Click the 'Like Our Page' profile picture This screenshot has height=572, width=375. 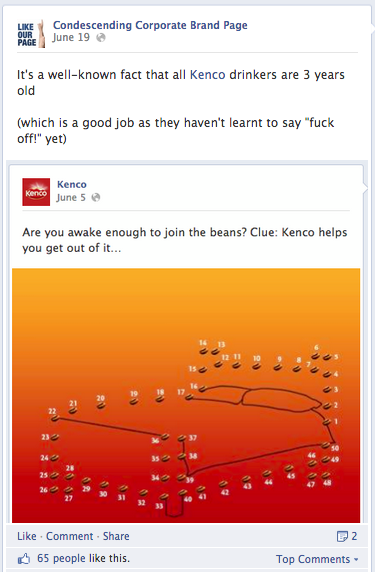click(31, 34)
